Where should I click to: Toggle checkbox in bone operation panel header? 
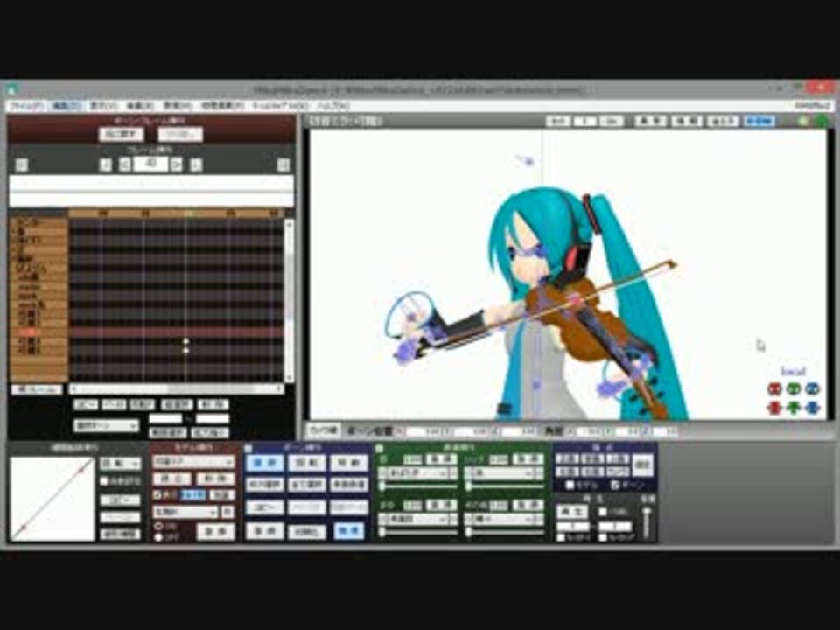pos(248,448)
